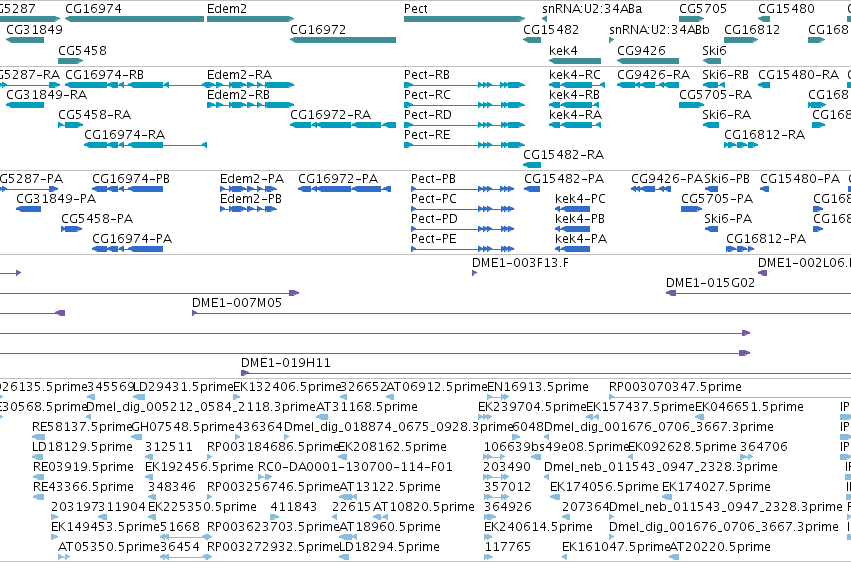Click the DME1-019H11 BAC label
Image resolution: width=851 pixels, height=562 pixels.
(286, 362)
